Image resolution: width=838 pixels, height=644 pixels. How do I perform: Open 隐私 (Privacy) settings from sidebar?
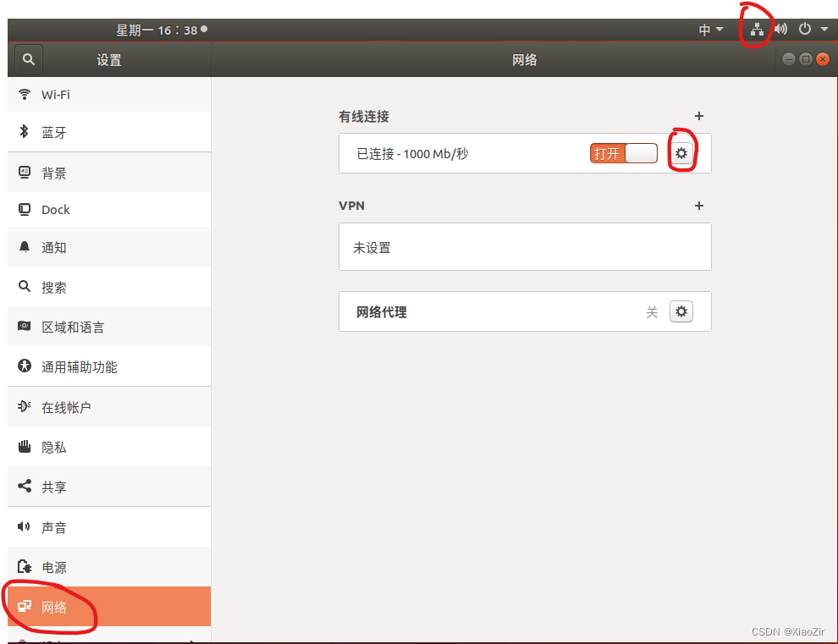54,447
